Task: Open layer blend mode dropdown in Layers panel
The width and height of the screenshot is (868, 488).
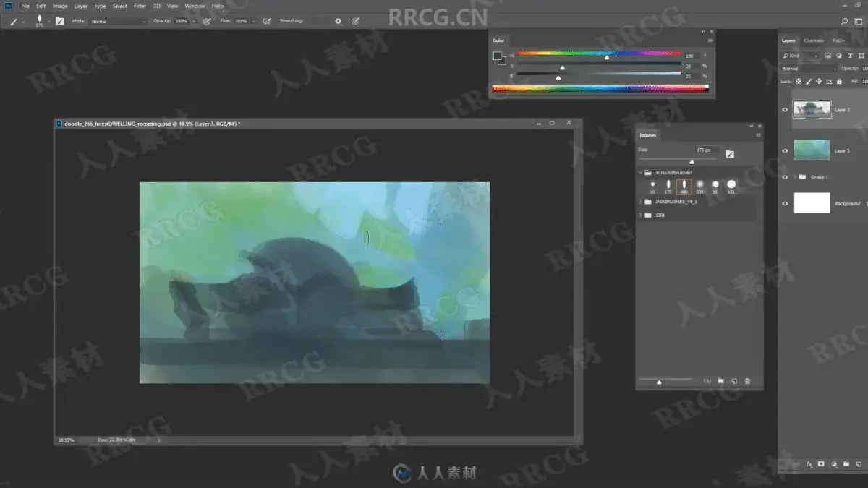Action: pyautogui.click(x=808, y=69)
